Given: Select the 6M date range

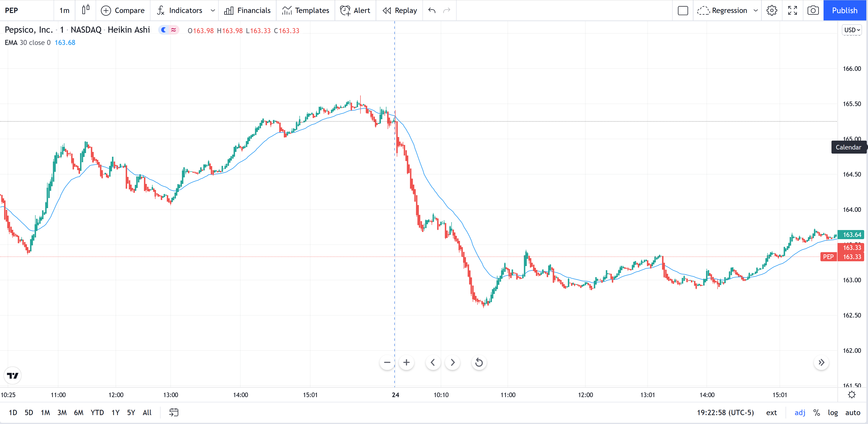Looking at the screenshot, I should 79,412.
